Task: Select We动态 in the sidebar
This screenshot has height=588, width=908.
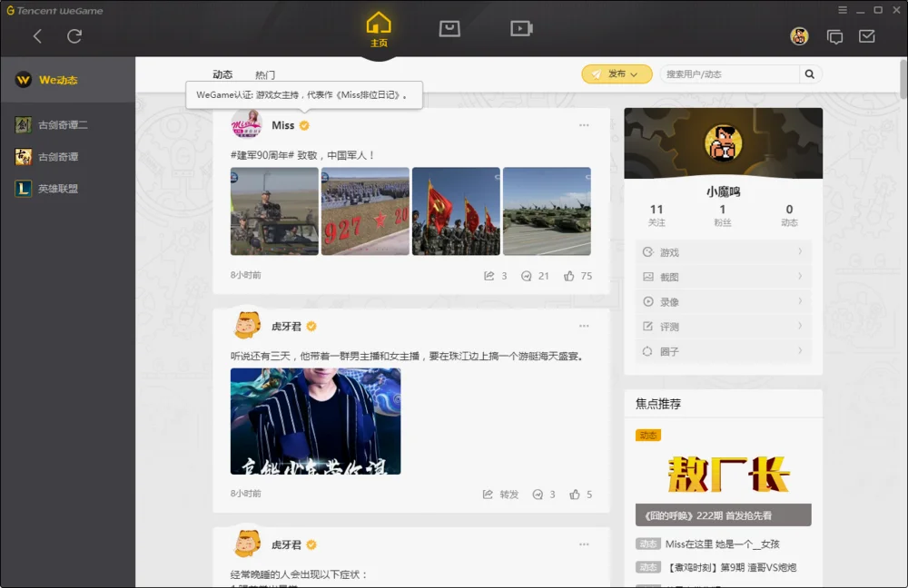Action: pyautogui.click(x=68, y=80)
